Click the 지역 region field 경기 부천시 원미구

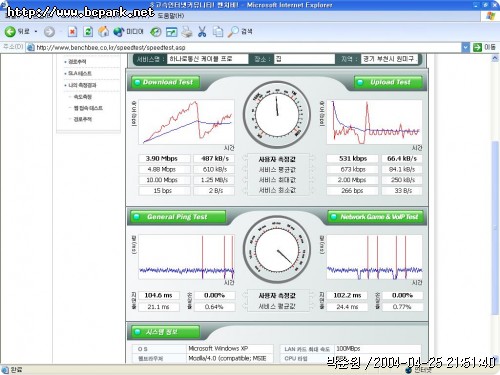pyautogui.click(x=389, y=59)
